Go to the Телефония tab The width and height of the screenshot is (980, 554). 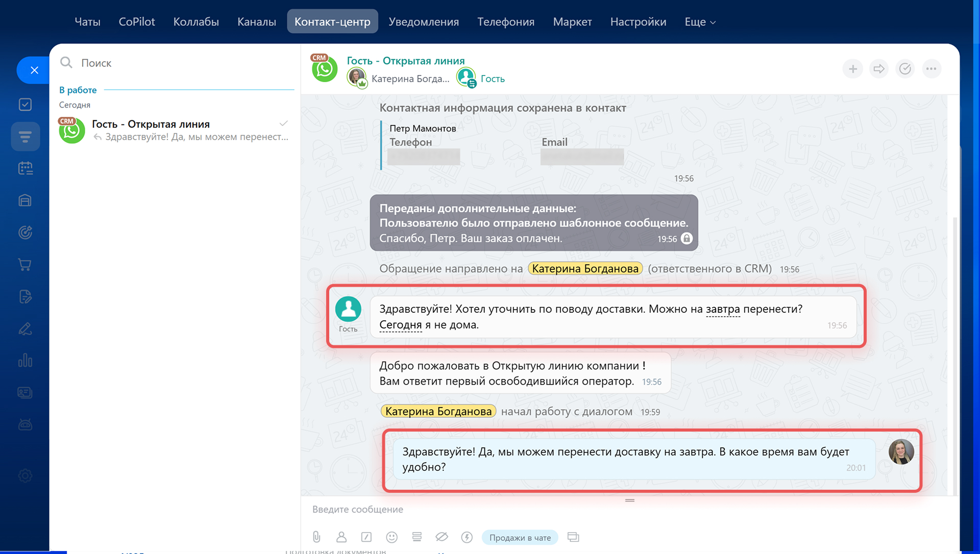[x=506, y=21]
